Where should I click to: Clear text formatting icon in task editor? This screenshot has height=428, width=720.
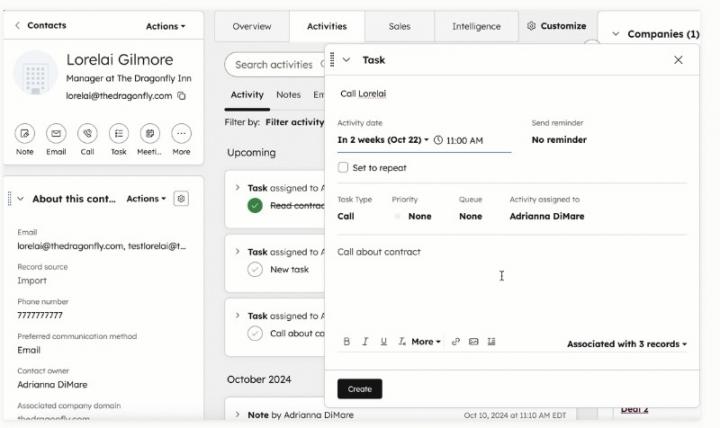pyautogui.click(x=402, y=342)
